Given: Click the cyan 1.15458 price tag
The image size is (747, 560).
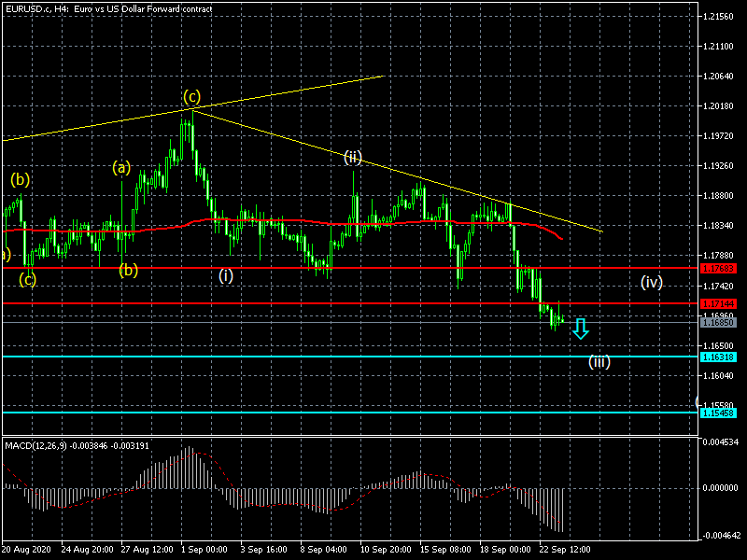Looking at the screenshot, I should coord(718,413).
